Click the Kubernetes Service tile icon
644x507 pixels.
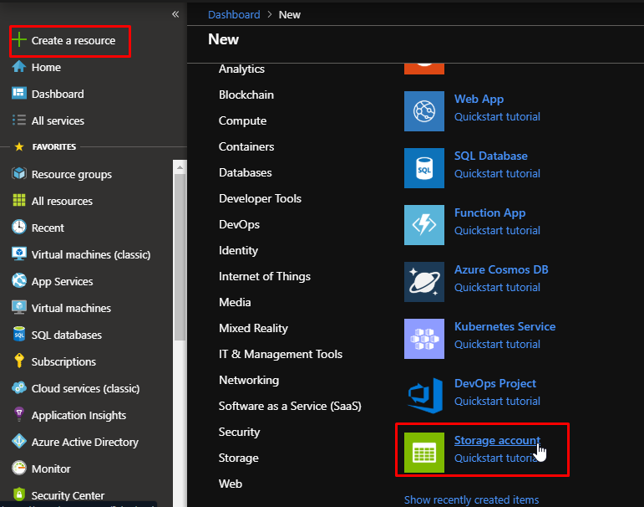pyautogui.click(x=424, y=339)
